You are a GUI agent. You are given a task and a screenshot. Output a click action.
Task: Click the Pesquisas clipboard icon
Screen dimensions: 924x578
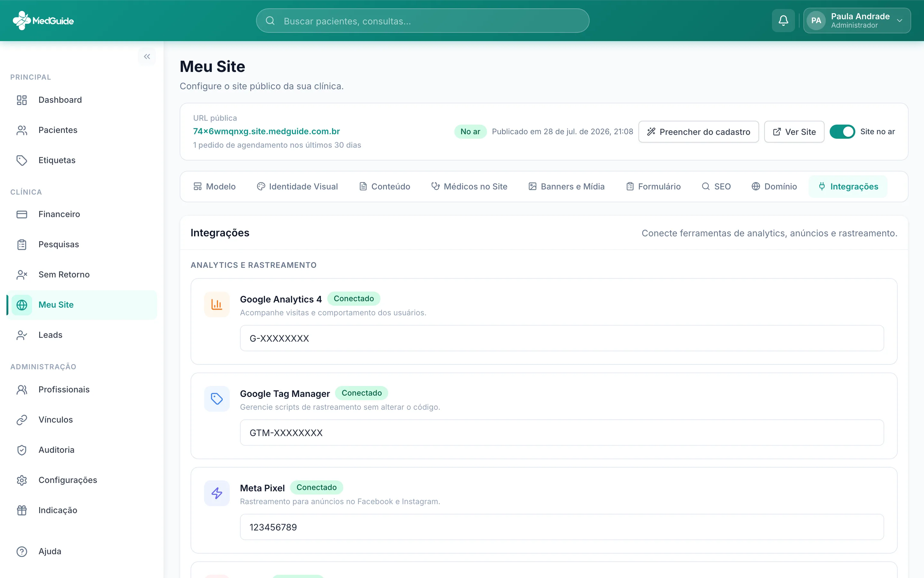(x=22, y=245)
